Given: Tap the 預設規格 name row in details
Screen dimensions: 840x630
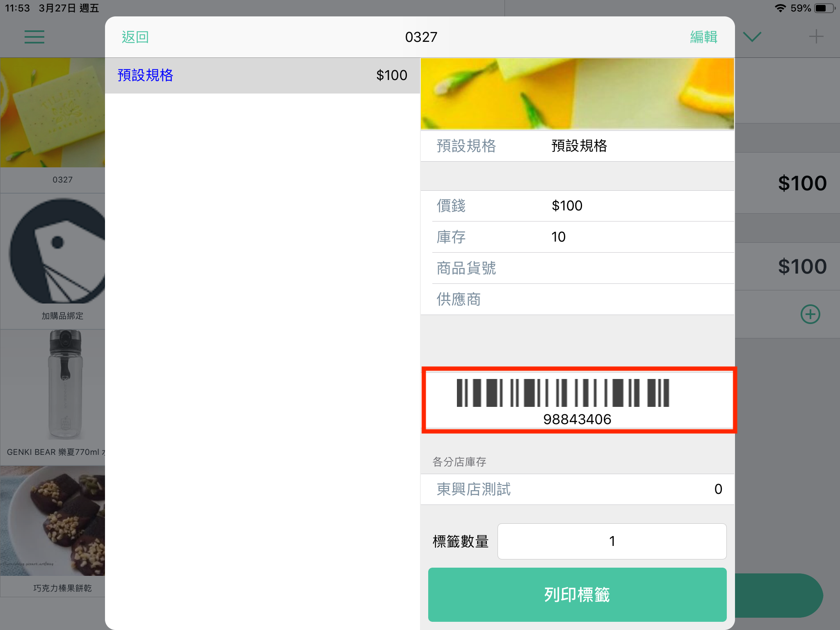Looking at the screenshot, I should coord(577,146).
